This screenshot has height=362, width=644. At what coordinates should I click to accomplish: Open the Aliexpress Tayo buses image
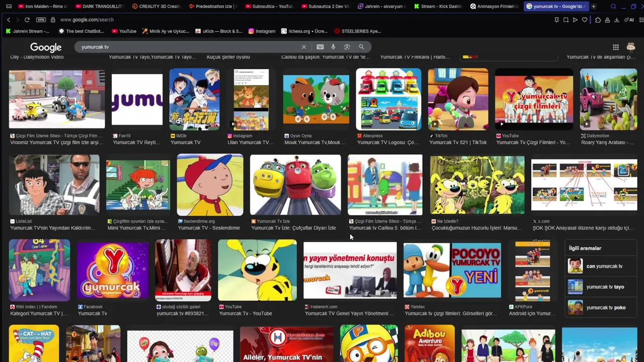(388, 99)
